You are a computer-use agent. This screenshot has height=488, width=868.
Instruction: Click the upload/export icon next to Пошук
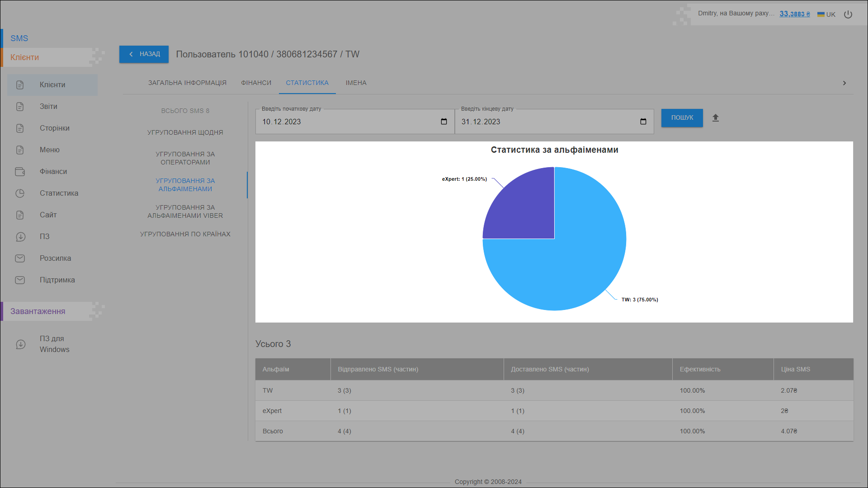[x=715, y=118]
